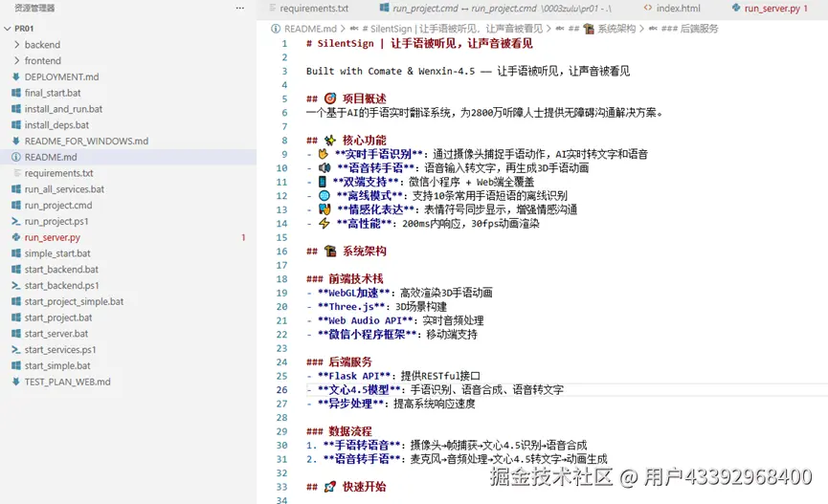The width and height of the screenshot is (828, 504).
Task: Click README.md in the breadcrumb
Action: (x=310, y=29)
